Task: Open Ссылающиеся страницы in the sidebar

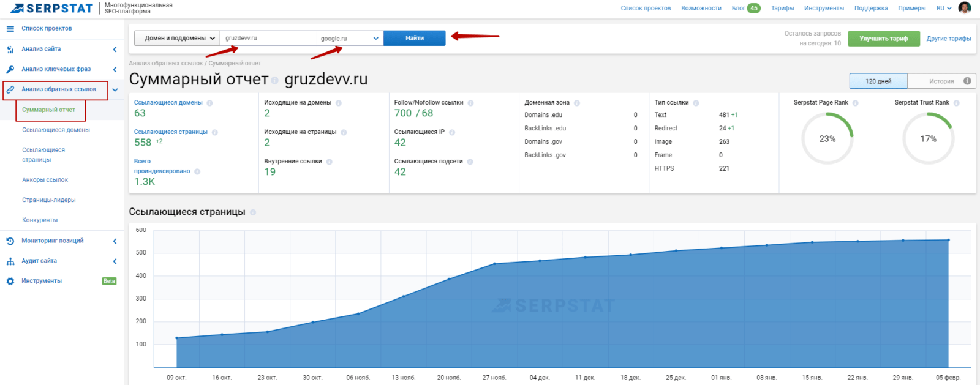Action: [43, 155]
